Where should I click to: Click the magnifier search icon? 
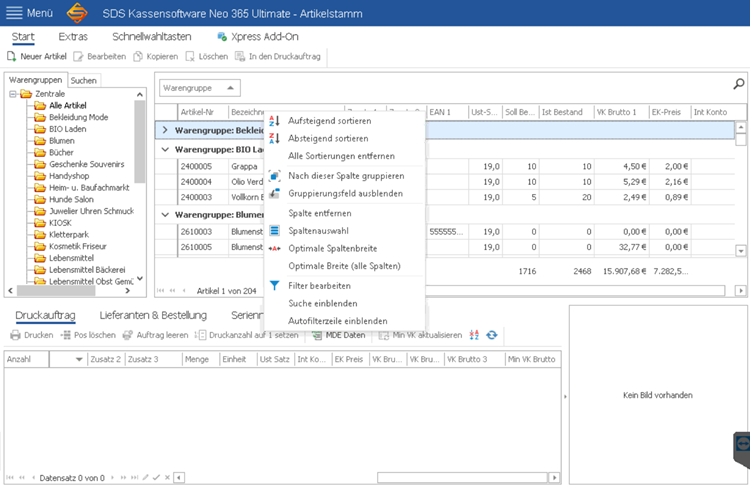coord(739,84)
